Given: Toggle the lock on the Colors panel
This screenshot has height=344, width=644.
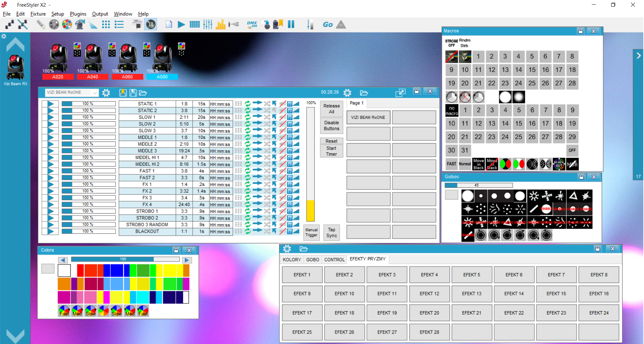Looking at the screenshot, I should tap(176, 250).
